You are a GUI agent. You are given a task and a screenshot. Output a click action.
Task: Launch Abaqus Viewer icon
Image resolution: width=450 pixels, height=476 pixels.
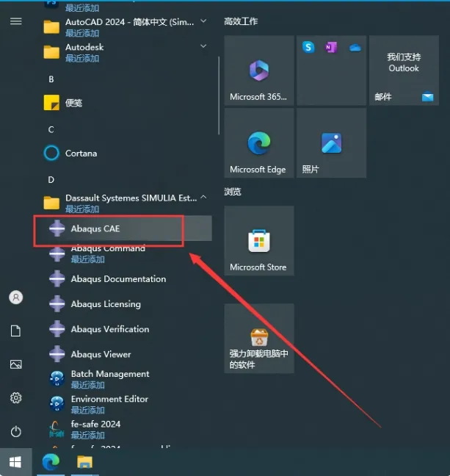[x=57, y=354]
